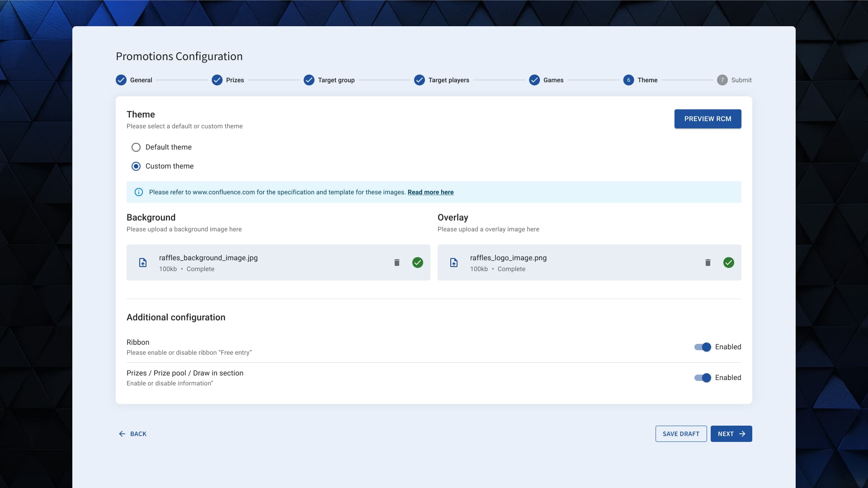
Task: Open the Target players step
Action: [442, 80]
